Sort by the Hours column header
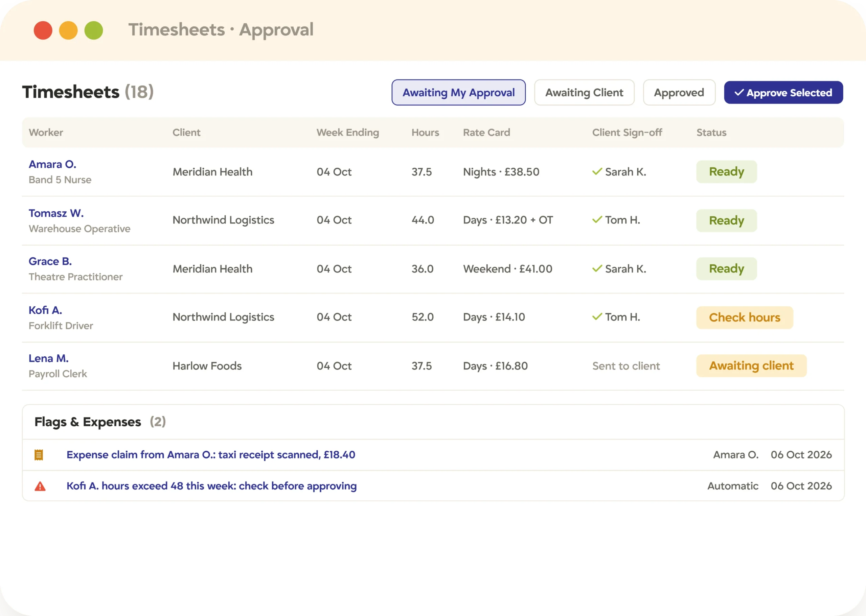Screen dimensions: 866x616 pyautogui.click(x=425, y=133)
